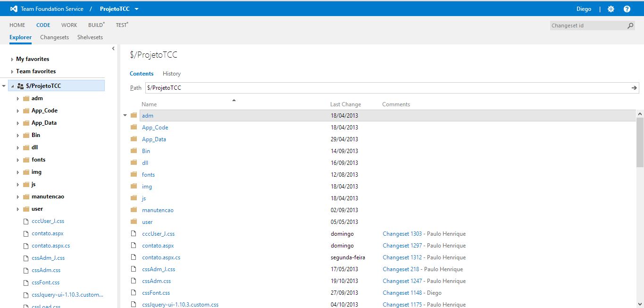Viewport: 644px width, 308px height.
Task: Open Changeset 1303 link
Action: 402,233
